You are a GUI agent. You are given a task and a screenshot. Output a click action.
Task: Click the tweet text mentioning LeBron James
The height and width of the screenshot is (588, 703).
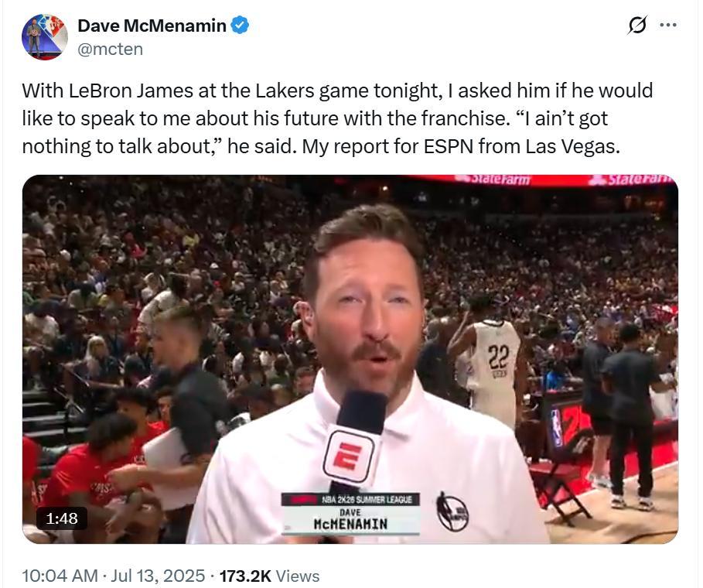(x=337, y=118)
